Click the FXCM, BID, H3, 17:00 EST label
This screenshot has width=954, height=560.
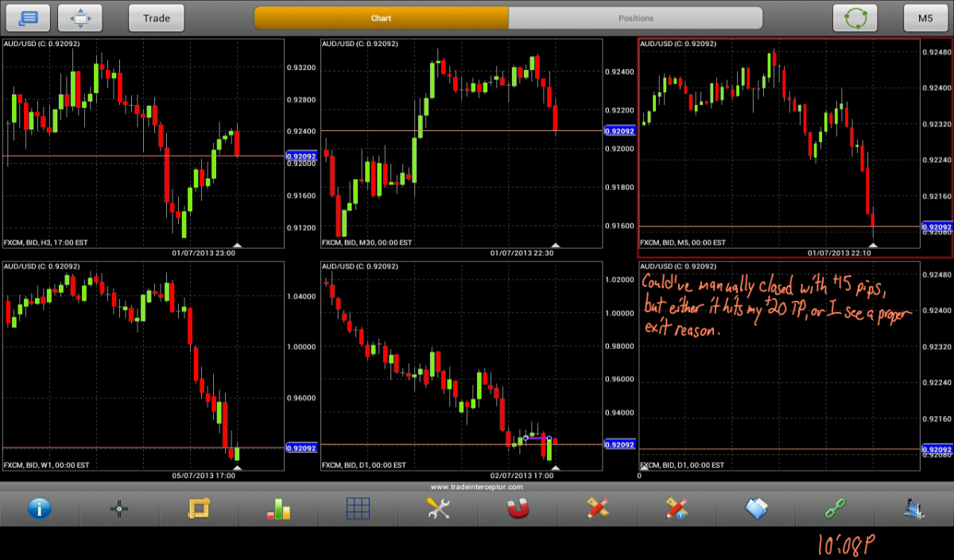coord(45,241)
